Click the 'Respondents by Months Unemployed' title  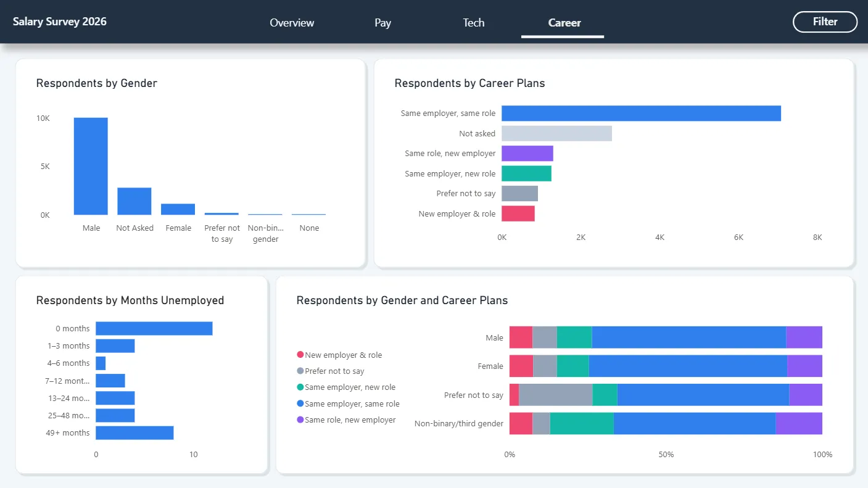[130, 300]
